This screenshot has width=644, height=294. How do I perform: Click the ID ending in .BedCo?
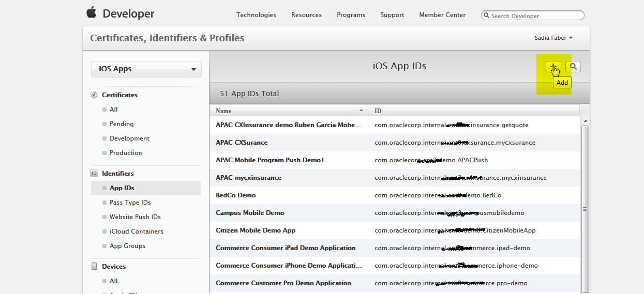coord(438,195)
